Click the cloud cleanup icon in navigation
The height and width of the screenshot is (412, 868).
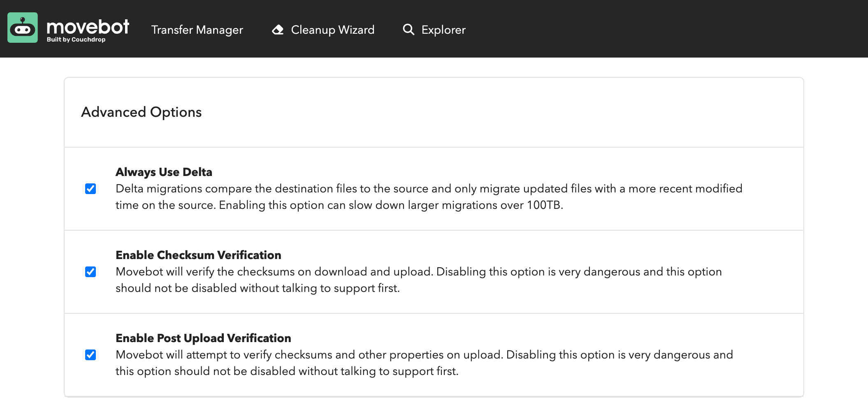[278, 29]
